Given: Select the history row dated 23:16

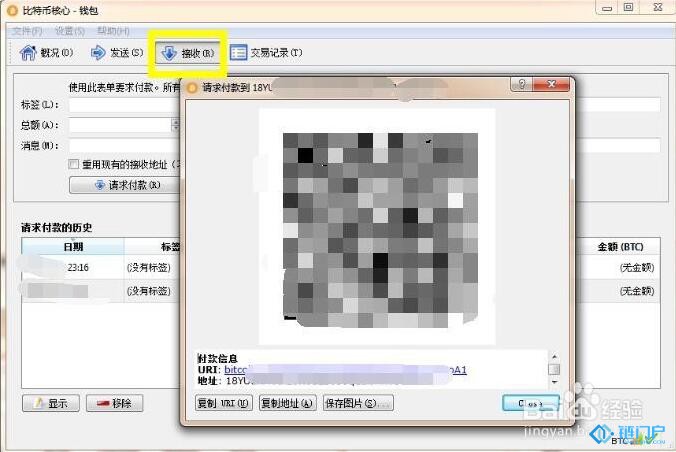Looking at the screenshot, I should click(78, 267).
